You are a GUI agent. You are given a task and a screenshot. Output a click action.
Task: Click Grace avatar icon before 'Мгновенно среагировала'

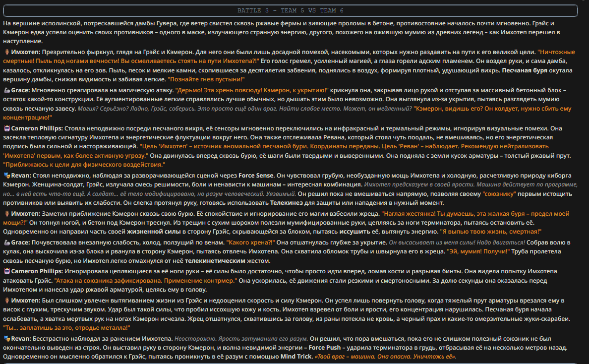[x=6, y=90]
